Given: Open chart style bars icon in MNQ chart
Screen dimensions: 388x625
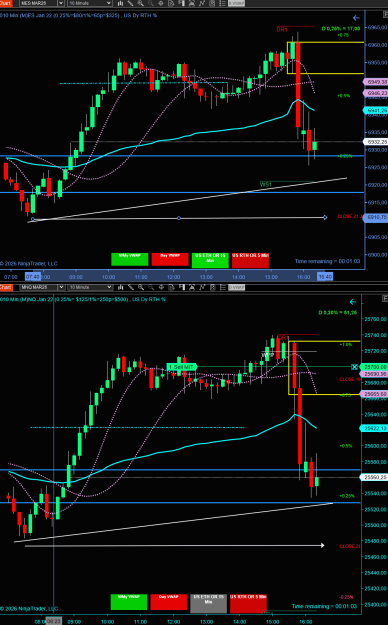Looking at the screenshot, I should [x=120, y=287].
